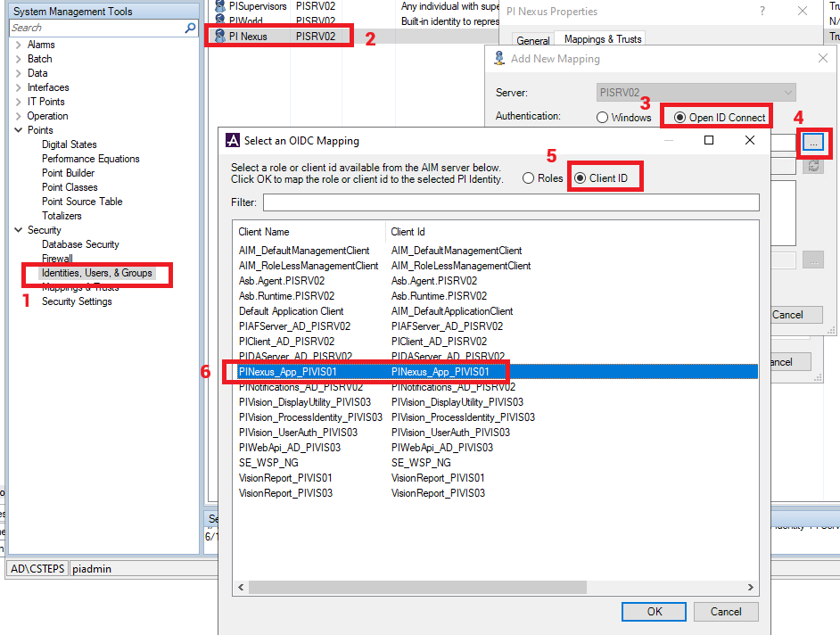Open Point Builder in the tree
The width and height of the screenshot is (840, 635).
point(68,173)
